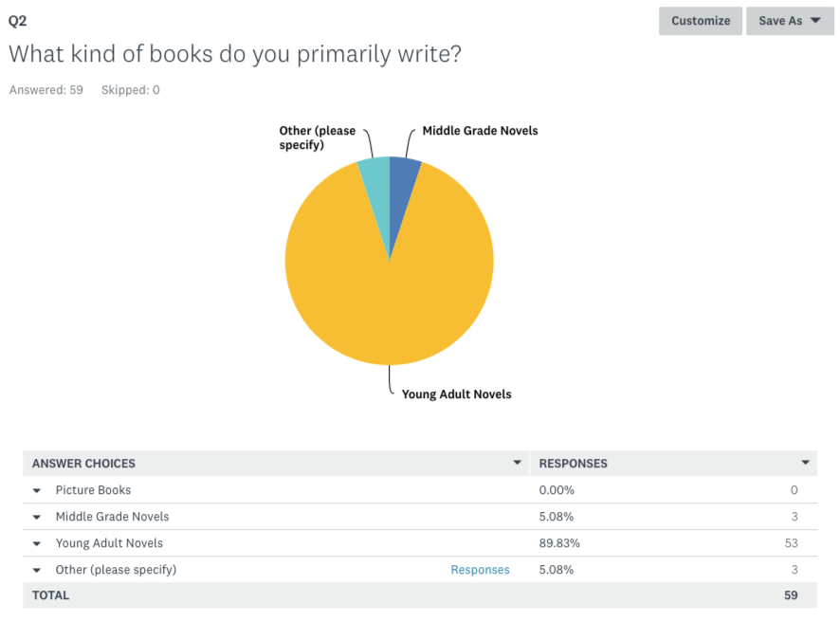Click the Middle Grade Novels chart label
The image size is (840, 640).
[480, 131]
